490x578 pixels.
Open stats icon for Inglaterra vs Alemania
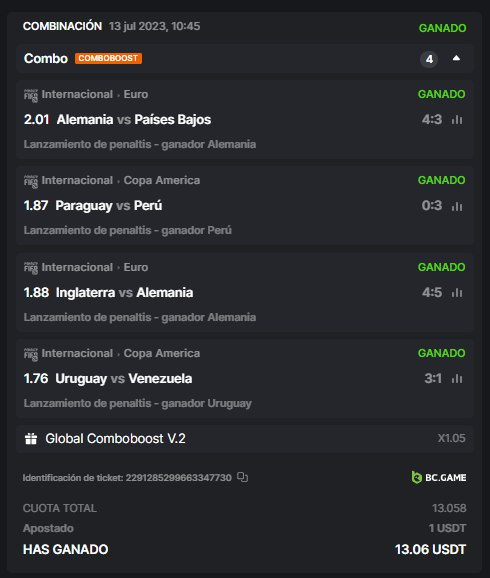pos(457,293)
